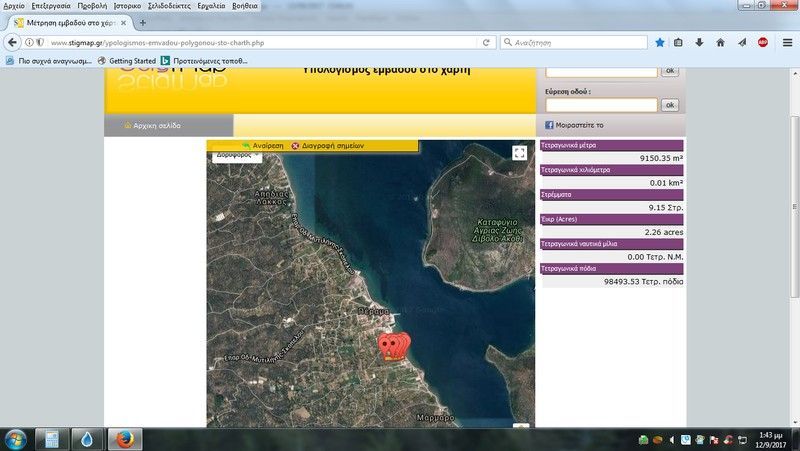
Task: Open a new tab with plus button
Action: point(142,22)
